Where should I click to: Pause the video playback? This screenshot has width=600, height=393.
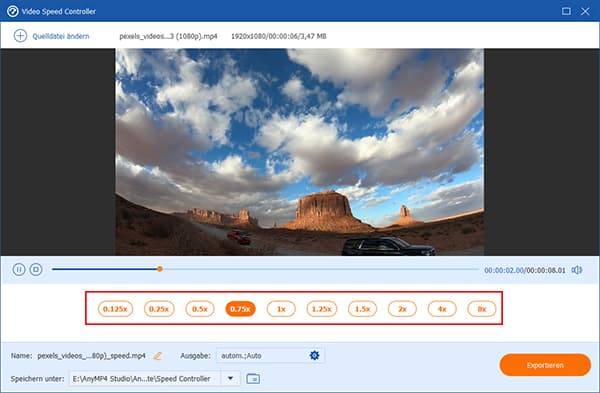[x=19, y=269]
